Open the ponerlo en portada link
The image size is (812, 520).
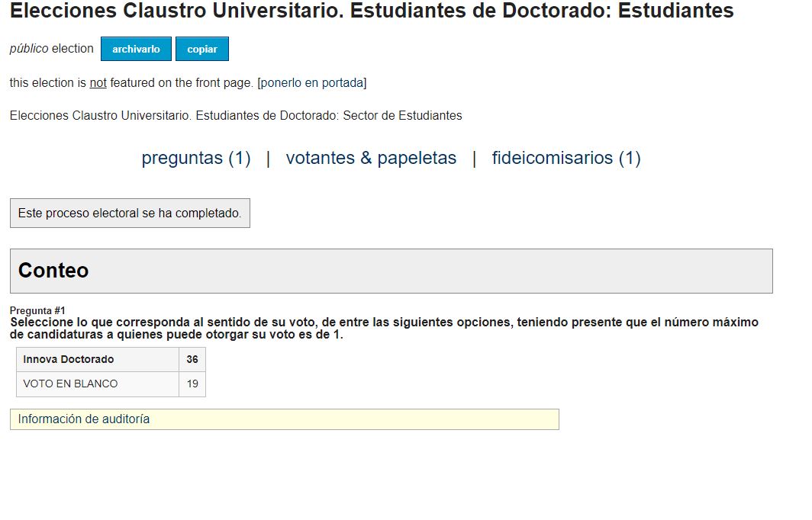(x=311, y=83)
